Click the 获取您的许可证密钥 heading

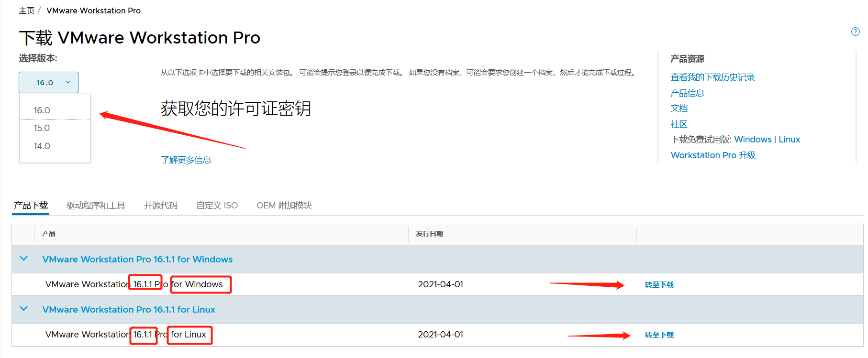[x=236, y=108]
